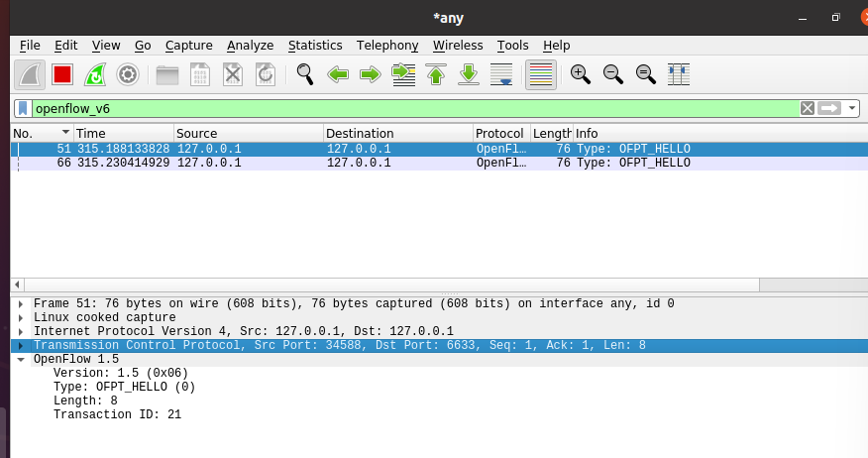868x458 pixels.
Task: Select the Transaction ID: 21 field
Action: [x=117, y=414]
